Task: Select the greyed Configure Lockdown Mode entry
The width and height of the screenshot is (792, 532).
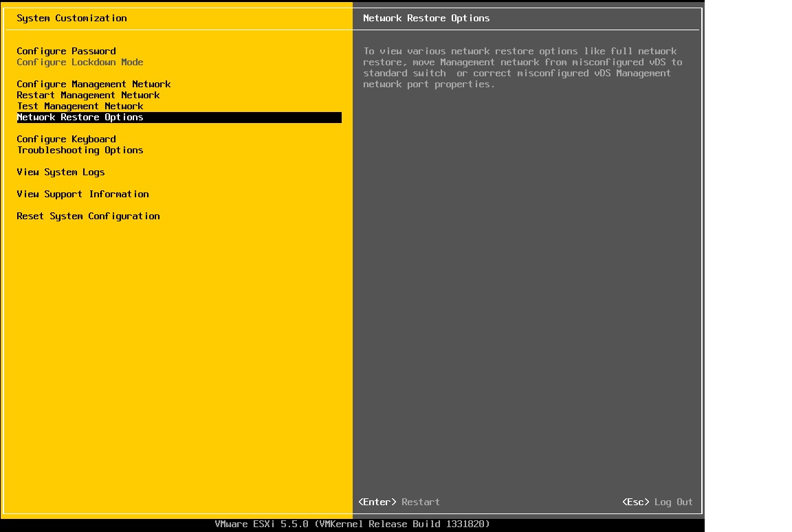Action: (x=80, y=62)
